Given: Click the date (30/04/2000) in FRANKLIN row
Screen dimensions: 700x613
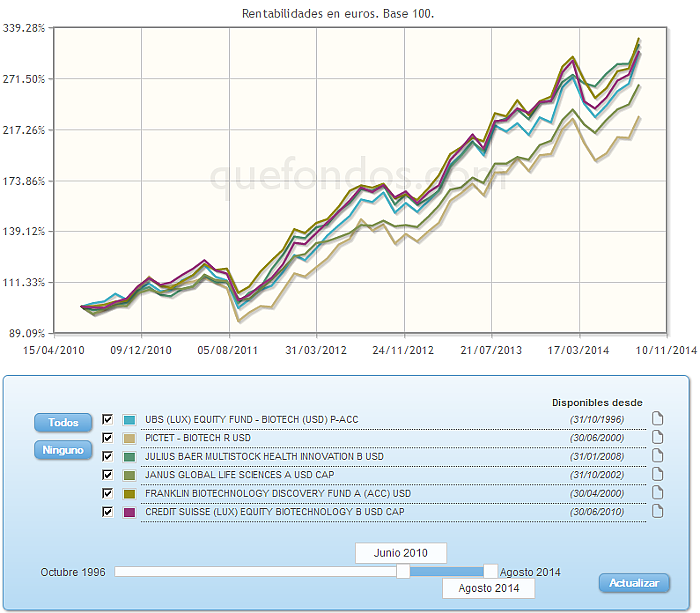Looking at the screenshot, I should click(x=597, y=494).
